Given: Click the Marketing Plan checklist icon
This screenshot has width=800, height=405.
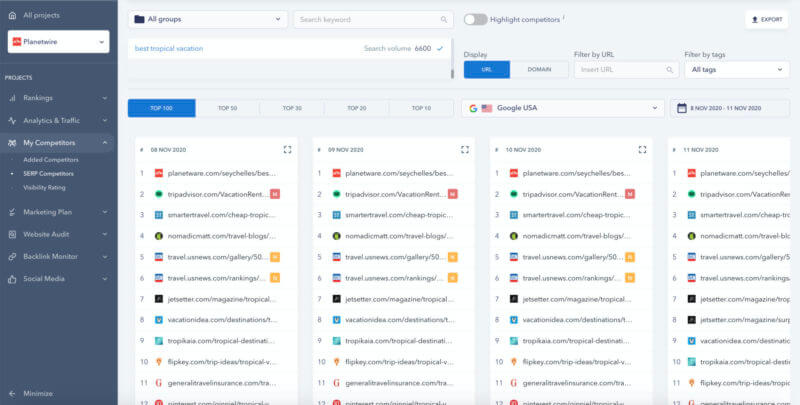Looking at the screenshot, I should 12,212.
